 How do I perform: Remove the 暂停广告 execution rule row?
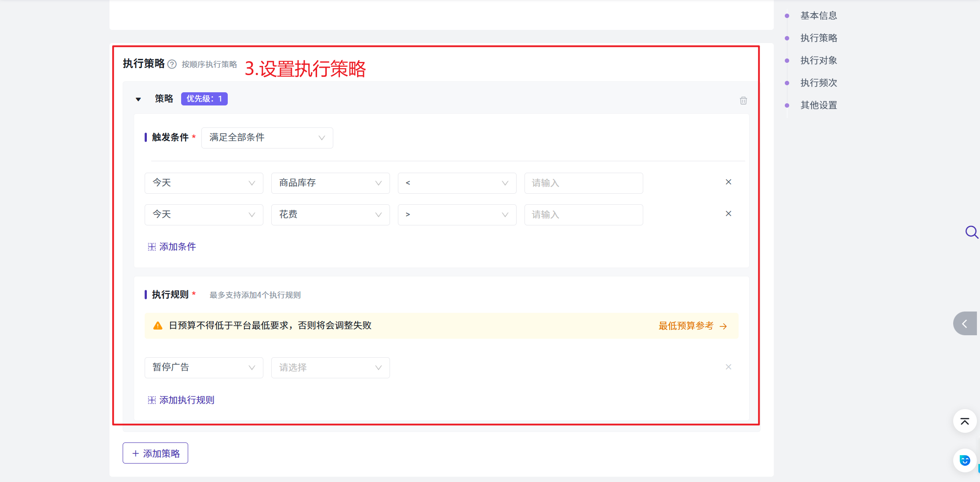coord(728,367)
